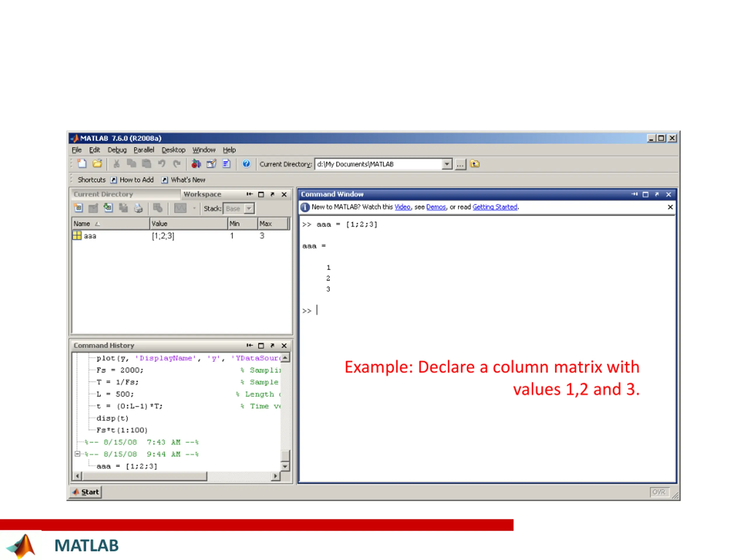The height and width of the screenshot is (560, 747).
Task: Click the Delete variable icon in Workspace
Action: (x=158, y=208)
